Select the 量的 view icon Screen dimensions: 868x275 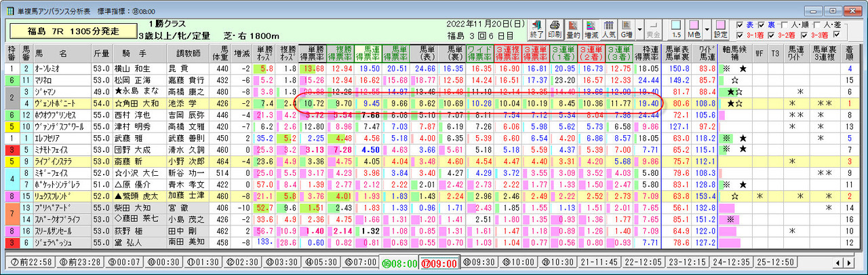coord(573,29)
